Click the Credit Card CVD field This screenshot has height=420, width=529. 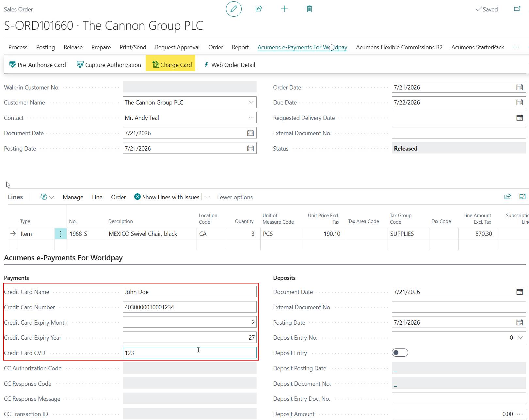190,353
